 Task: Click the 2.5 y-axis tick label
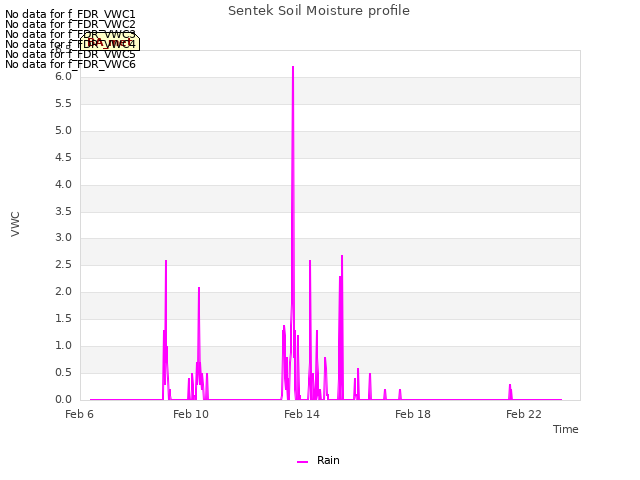coord(63,264)
